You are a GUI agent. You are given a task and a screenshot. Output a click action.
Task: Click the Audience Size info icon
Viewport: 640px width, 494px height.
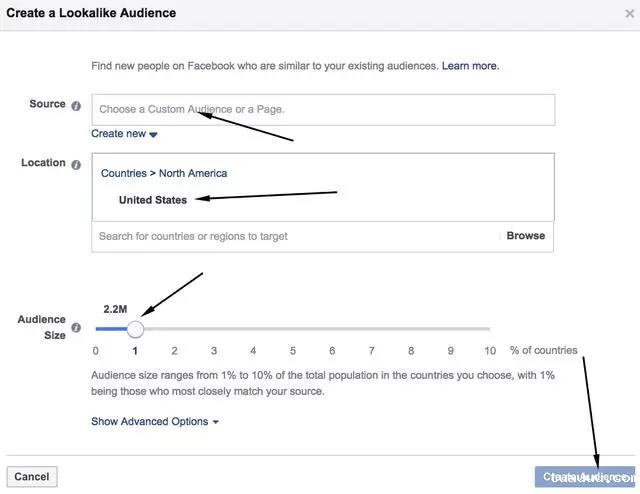pos(76,327)
